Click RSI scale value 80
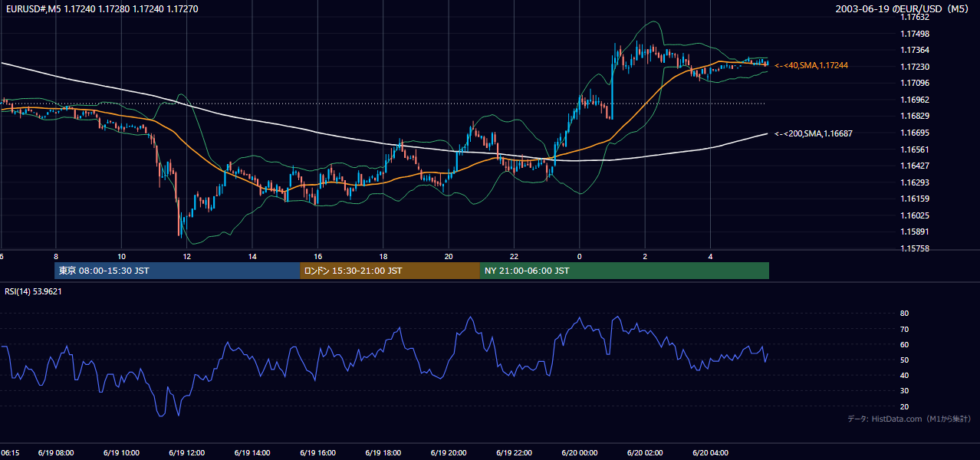The image size is (980, 460). coord(905,314)
